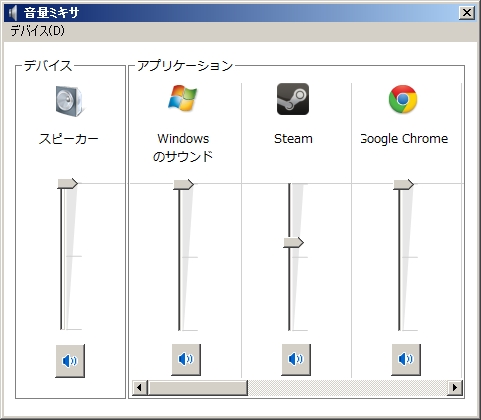Mute Google Chrome audio

pos(406,360)
